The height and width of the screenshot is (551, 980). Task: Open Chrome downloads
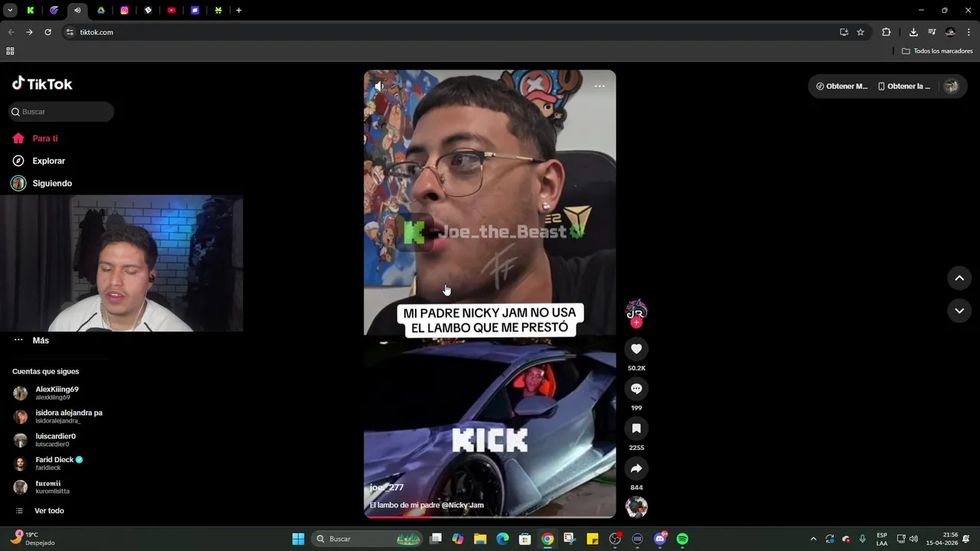tap(913, 32)
